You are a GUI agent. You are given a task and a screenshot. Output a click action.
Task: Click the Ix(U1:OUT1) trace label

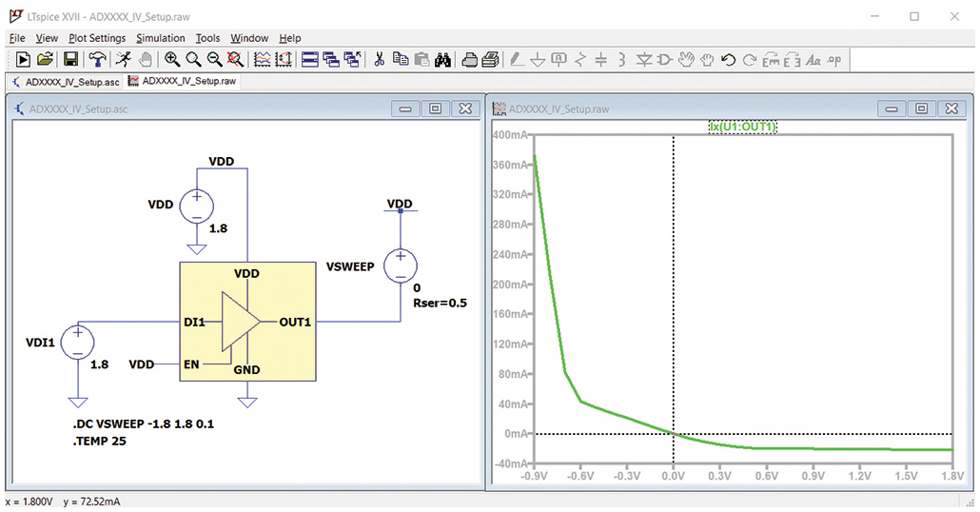click(743, 127)
